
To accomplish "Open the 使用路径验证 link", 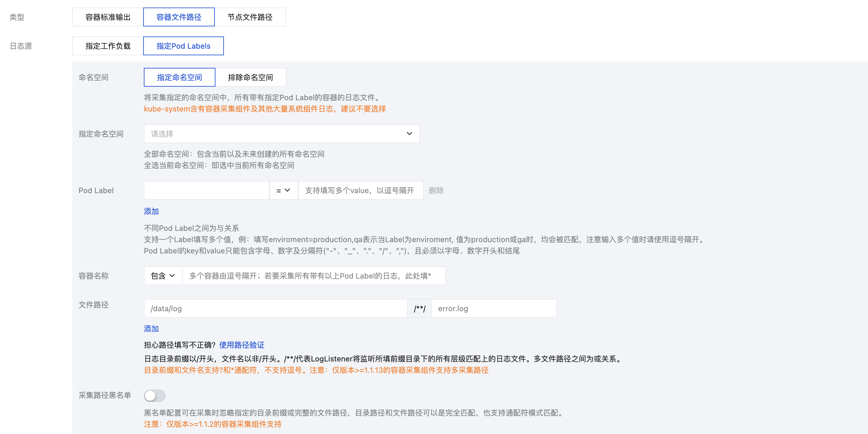I will pyautogui.click(x=241, y=345).
